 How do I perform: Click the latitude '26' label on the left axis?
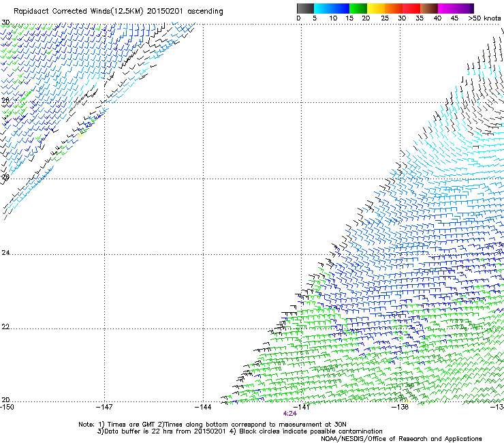pyautogui.click(x=5, y=177)
